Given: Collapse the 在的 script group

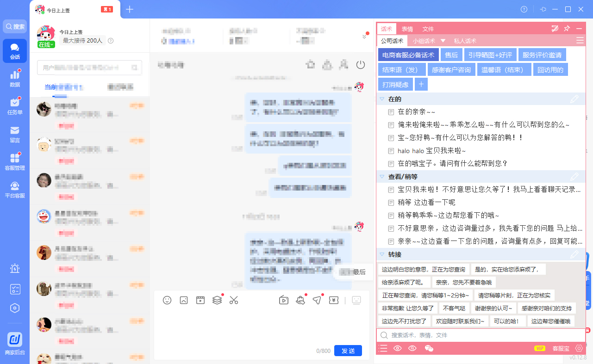Looking at the screenshot, I should [382, 99].
